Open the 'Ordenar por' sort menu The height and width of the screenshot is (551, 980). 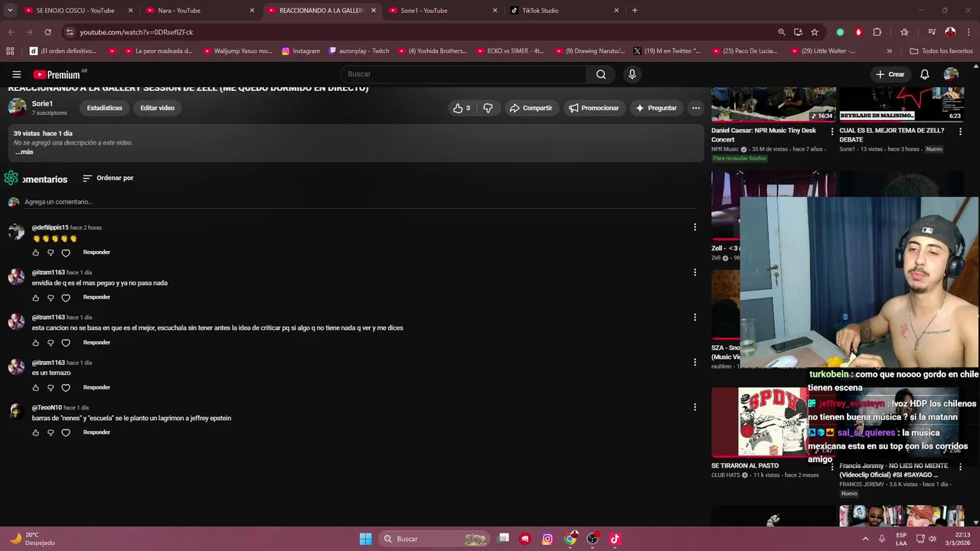108,178
